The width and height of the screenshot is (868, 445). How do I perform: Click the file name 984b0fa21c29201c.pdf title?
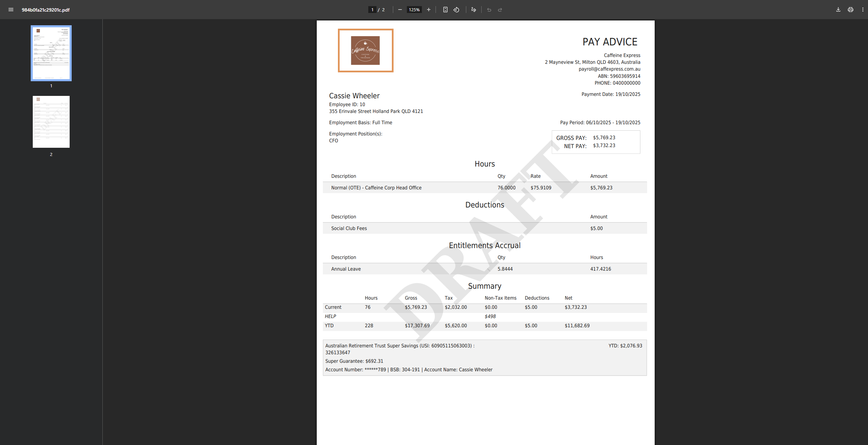tap(46, 10)
